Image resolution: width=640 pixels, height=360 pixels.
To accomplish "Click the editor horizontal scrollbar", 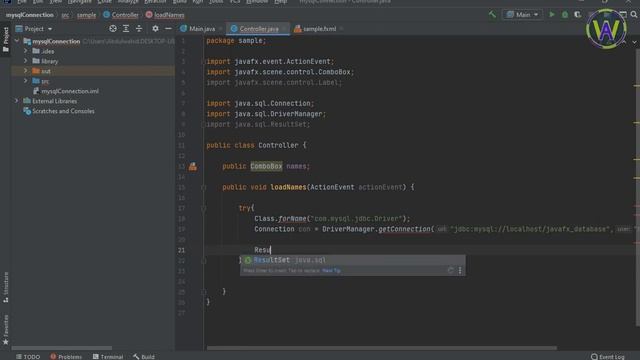I will (382, 348).
